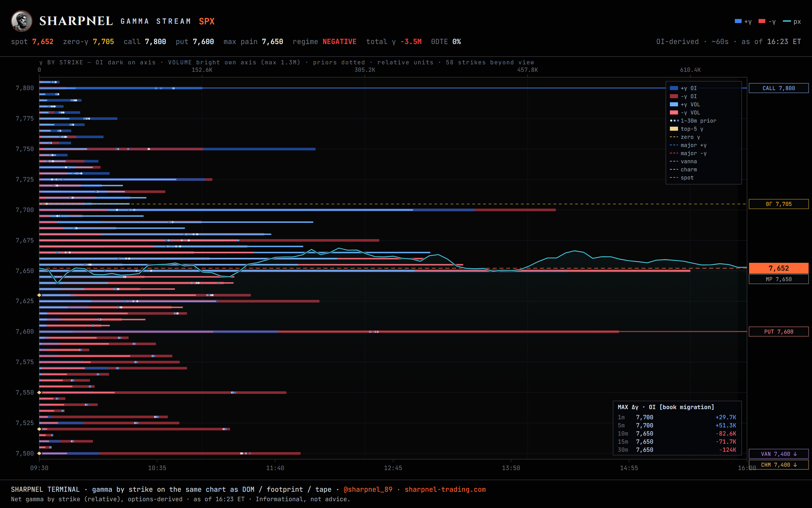Viewport: 812px width, 508px height.
Task: Click the blue +γ swatch in top-right legend
Action: point(738,21)
